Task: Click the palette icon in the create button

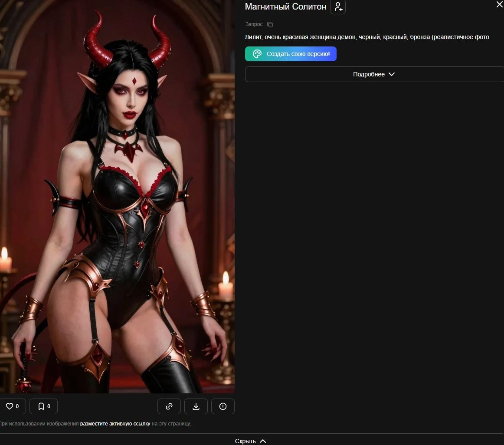Action: [257, 54]
